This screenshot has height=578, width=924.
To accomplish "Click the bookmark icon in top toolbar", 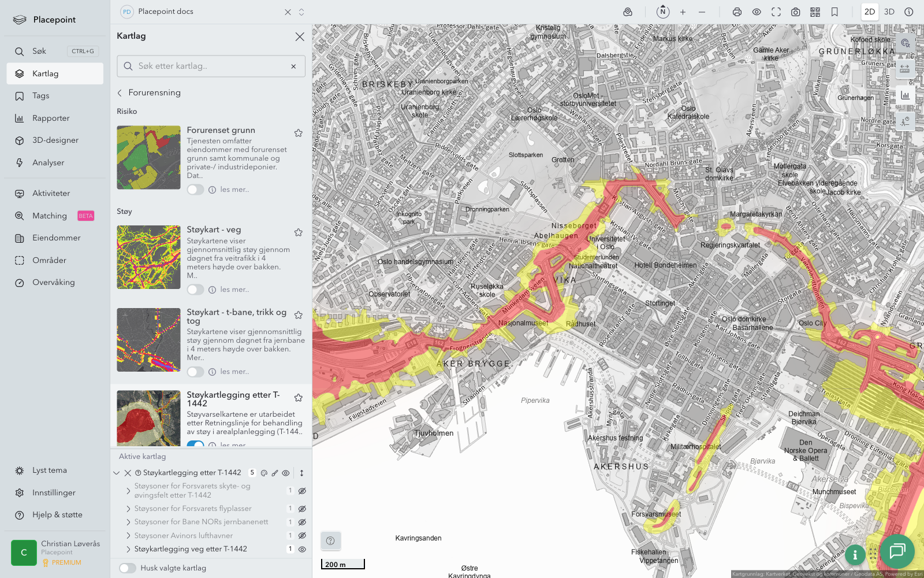I will [834, 12].
